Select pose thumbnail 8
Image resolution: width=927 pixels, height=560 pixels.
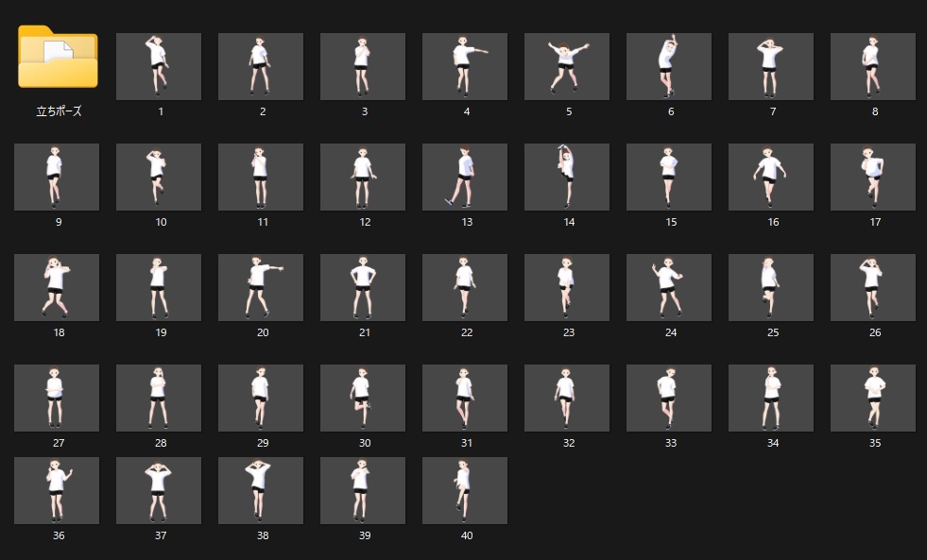pyautogui.click(x=873, y=66)
